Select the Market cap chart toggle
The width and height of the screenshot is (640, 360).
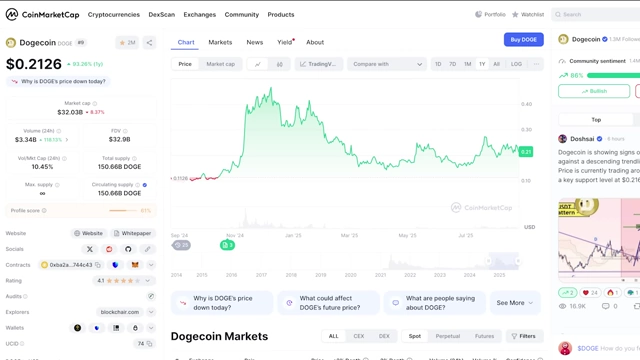coord(220,64)
